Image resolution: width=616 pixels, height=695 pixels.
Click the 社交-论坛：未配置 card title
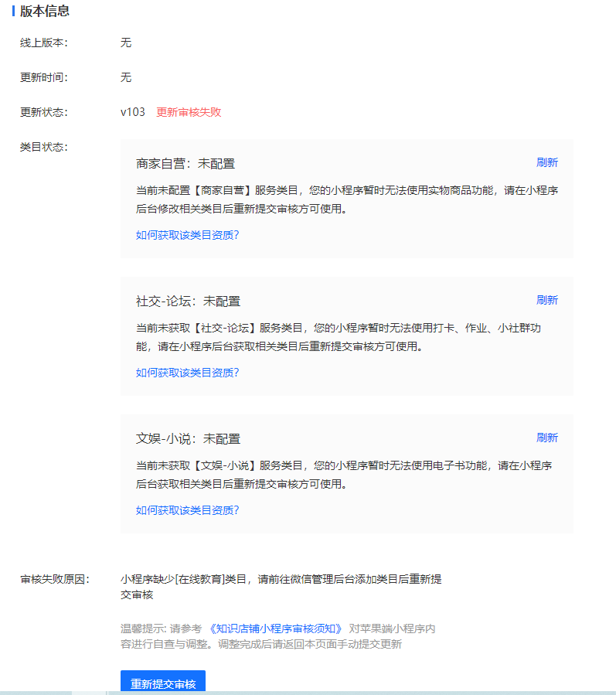pos(188,302)
